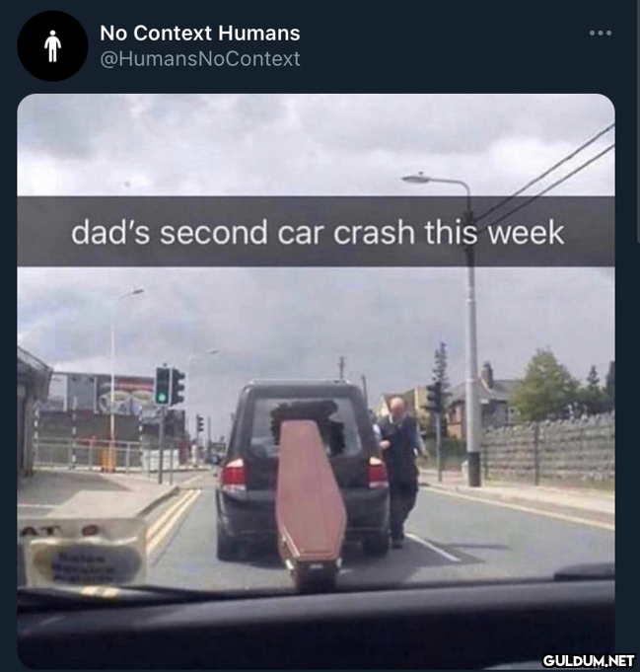The height and width of the screenshot is (672, 640).
Task: Click the man walking beside the hearse
Action: pos(401,472)
